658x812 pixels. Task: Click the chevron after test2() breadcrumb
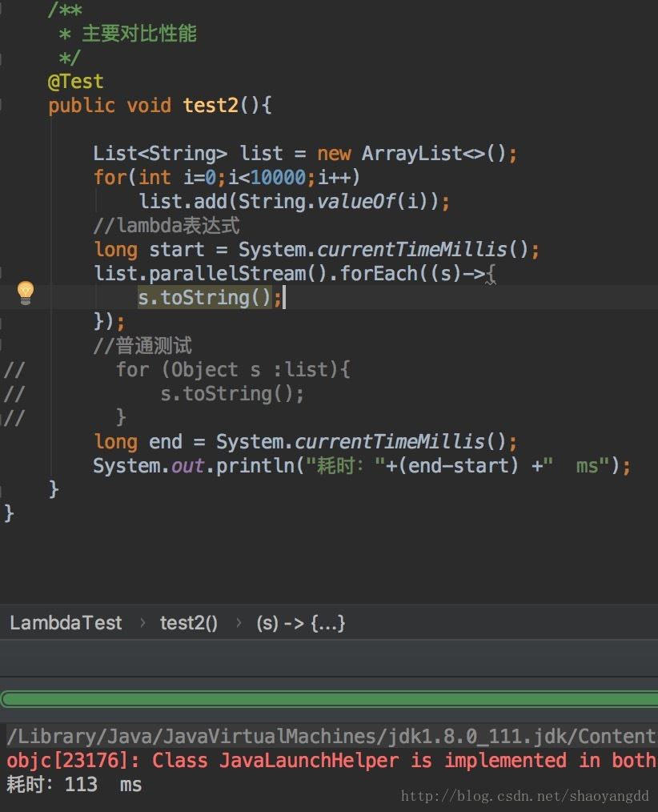point(238,623)
